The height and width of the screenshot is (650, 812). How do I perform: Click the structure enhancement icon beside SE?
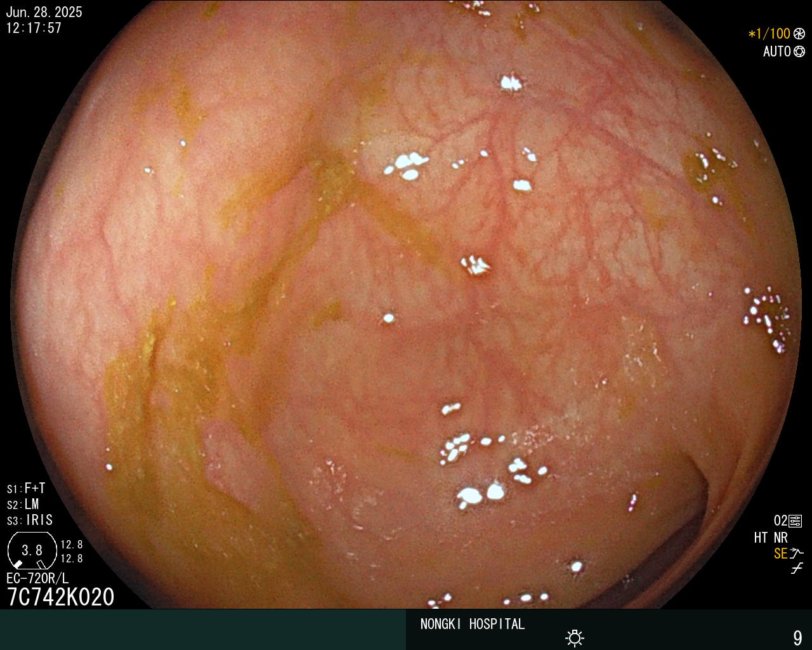point(797,554)
